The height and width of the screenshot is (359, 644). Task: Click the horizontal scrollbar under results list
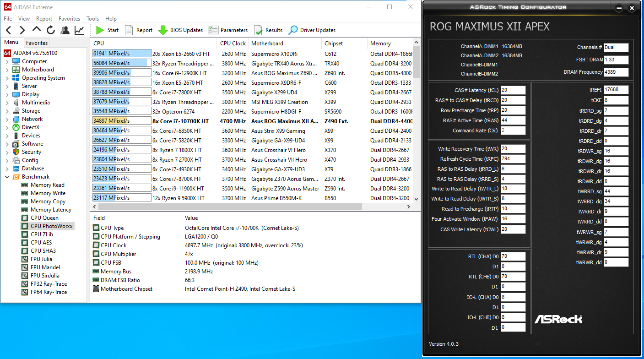pos(252,207)
